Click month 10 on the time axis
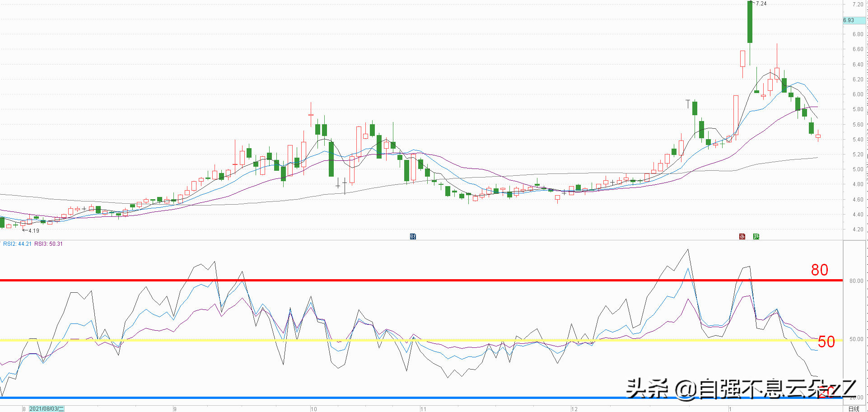The image size is (868, 412). 313,409
